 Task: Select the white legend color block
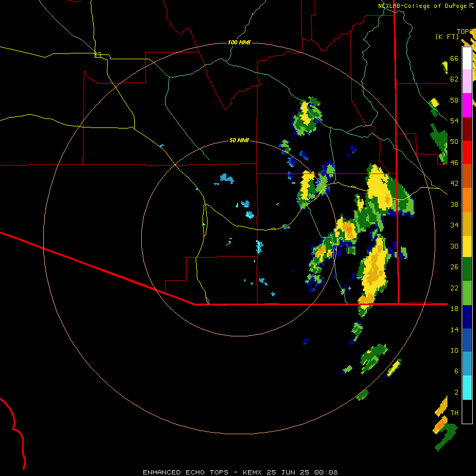tap(467, 58)
